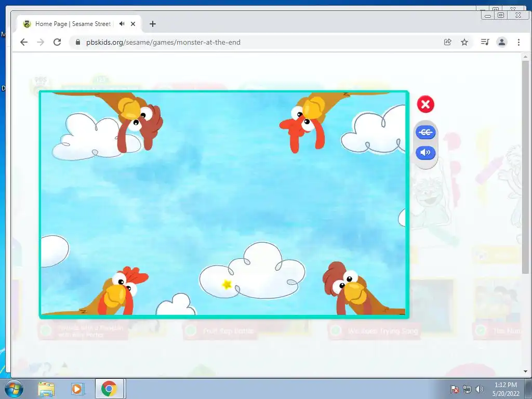Viewport: 532px width, 399px height.
Task: Launch Windows Media Player from the taskbar
Action: tap(77, 389)
